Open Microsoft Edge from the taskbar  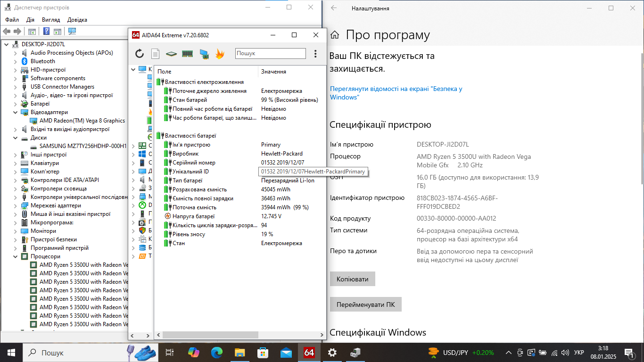(217, 352)
